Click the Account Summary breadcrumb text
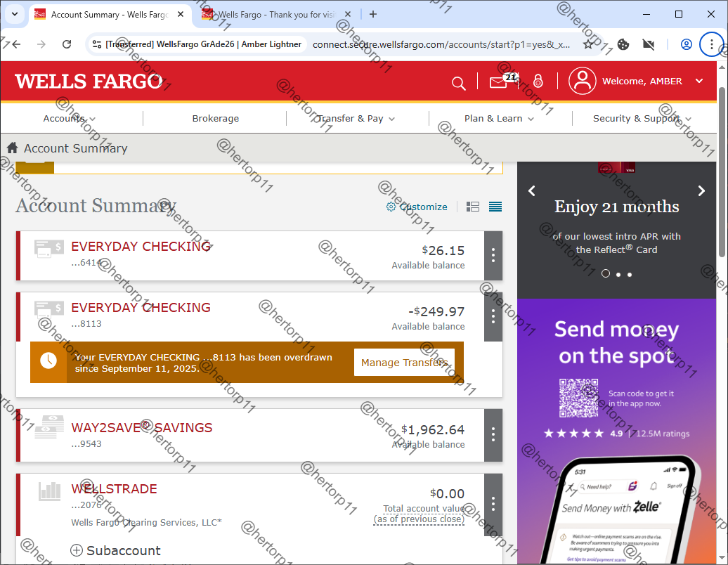The height and width of the screenshot is (565, 728). click(x=76, y=148)
